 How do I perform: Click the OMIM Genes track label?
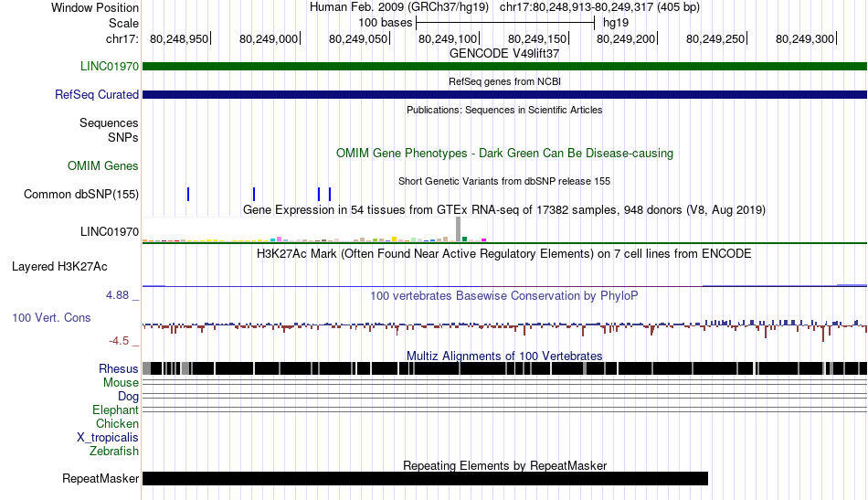(102, 166)
